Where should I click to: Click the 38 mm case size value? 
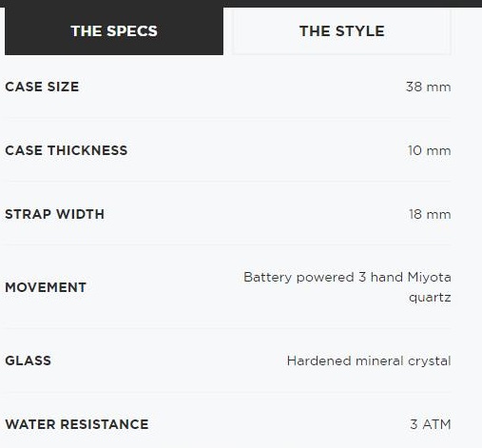click(428, 87)
